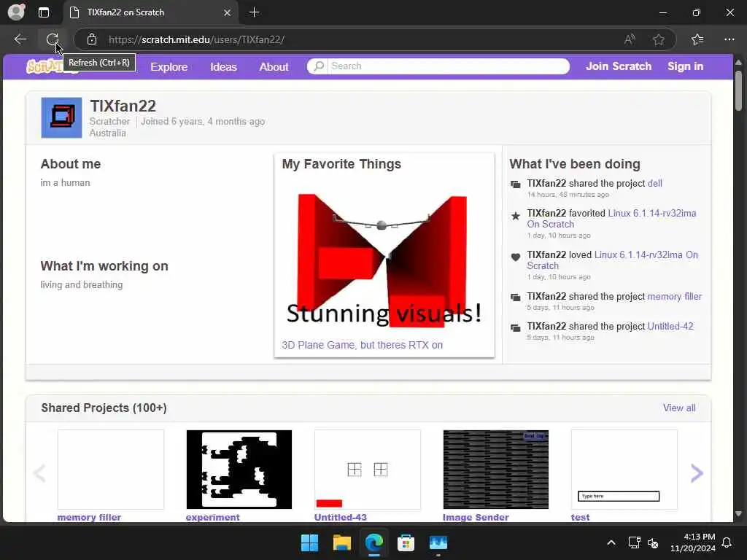747x560 pixels.
Task: Open 3D Plane Game, but theres RTX on link
Action: (362, 345)
